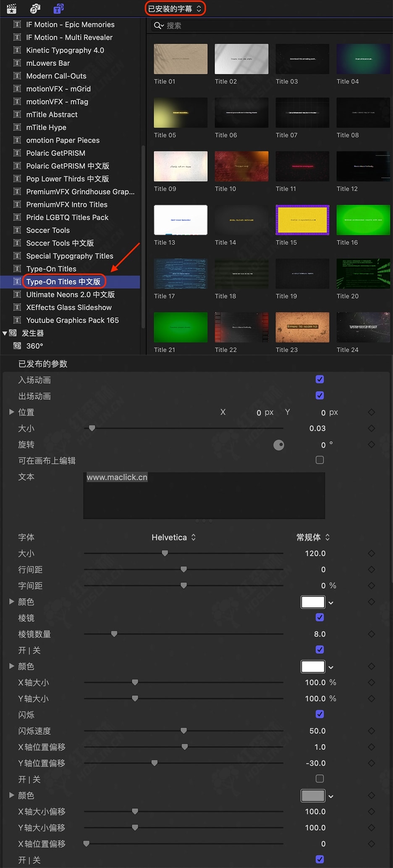Add keyframe for 旋转 parameter

pyautogui.click(x=371, y=445)
